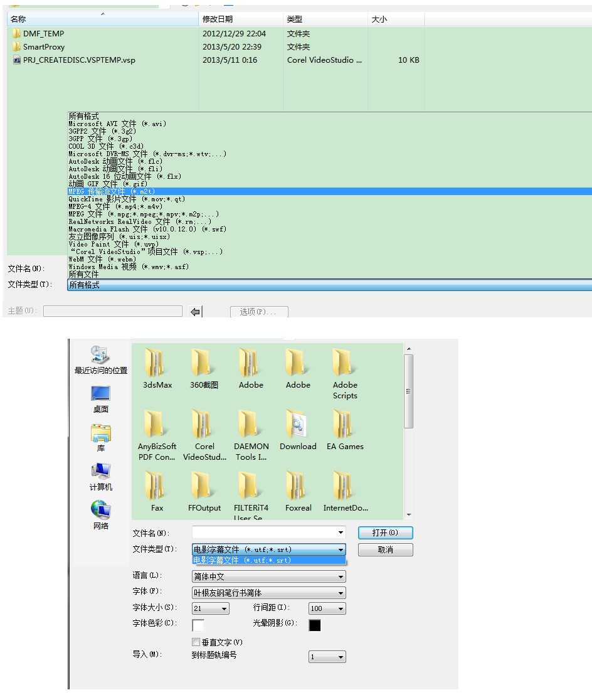592x700 pixels.
Task: Select the Foxreal folder
Action: [299, 492]
